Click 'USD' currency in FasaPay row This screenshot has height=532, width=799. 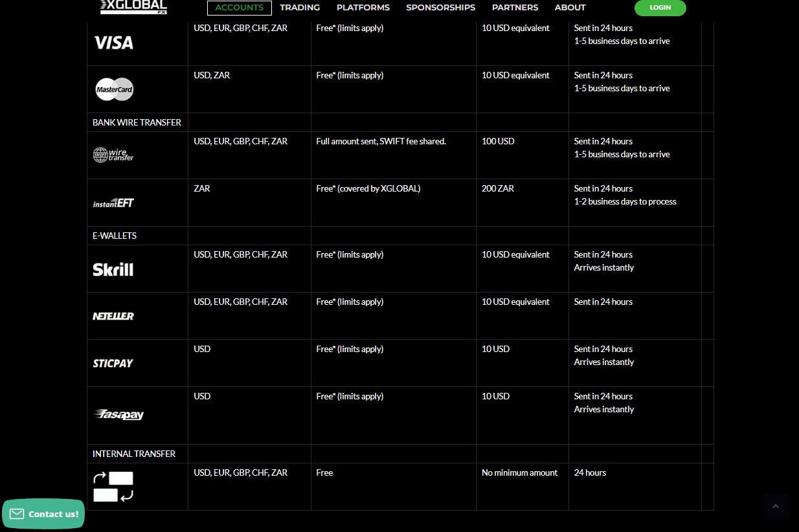(202, 396)
